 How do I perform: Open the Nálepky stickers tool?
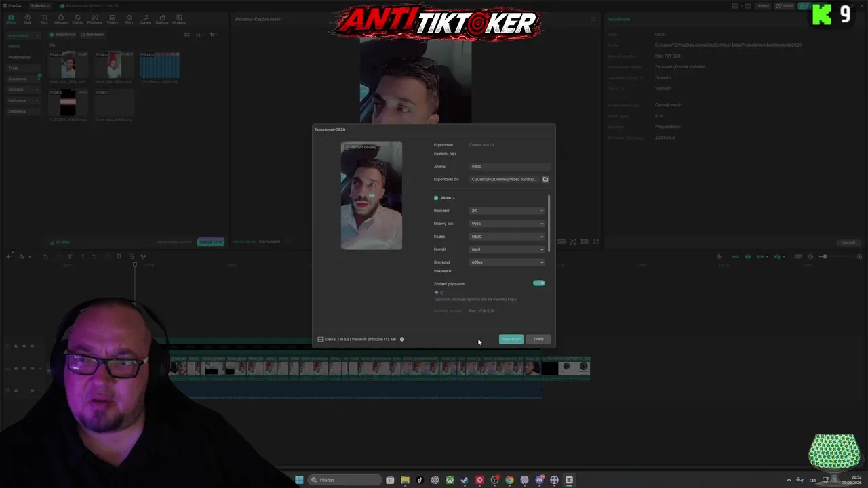click(61, 19)
